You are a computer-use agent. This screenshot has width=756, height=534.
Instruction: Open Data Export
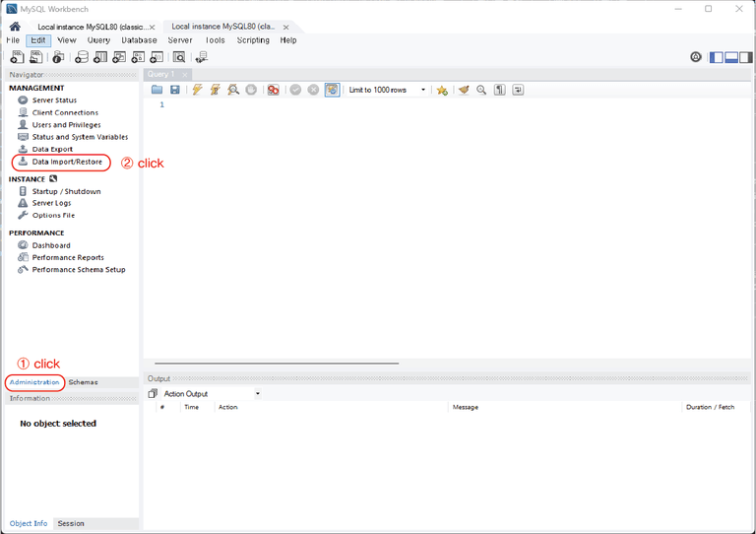click(52, 149)
